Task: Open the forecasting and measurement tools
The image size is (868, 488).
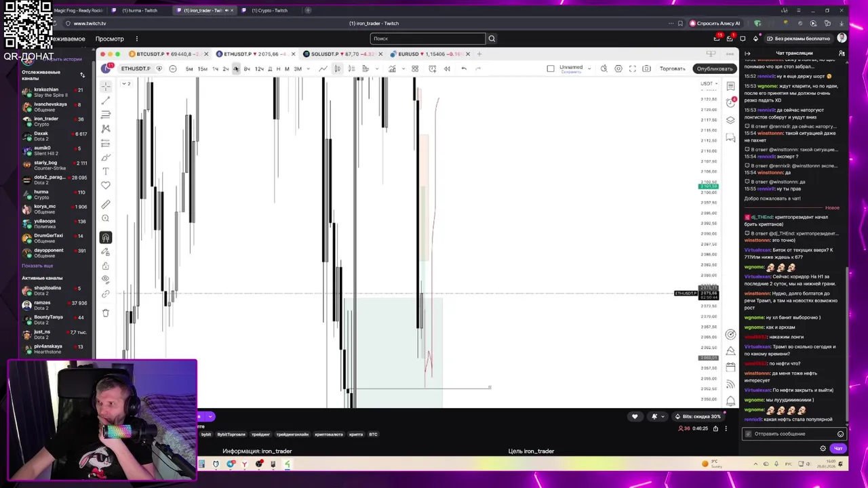Action: click(106, 143)
